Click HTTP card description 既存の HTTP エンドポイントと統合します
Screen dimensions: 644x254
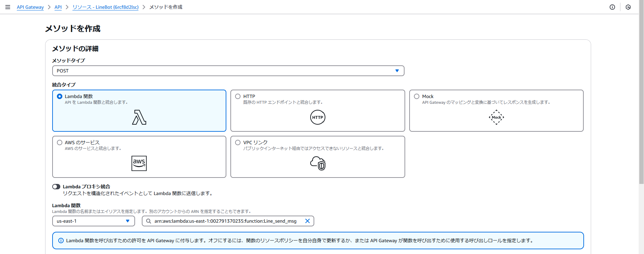coord(284,102)
